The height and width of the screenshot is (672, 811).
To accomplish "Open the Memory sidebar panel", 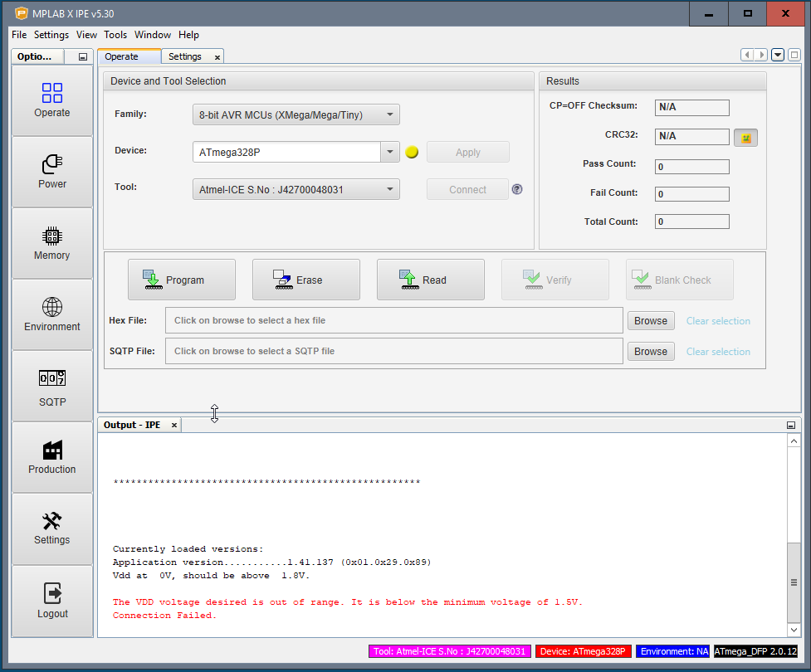I will [x=52, y=243].
